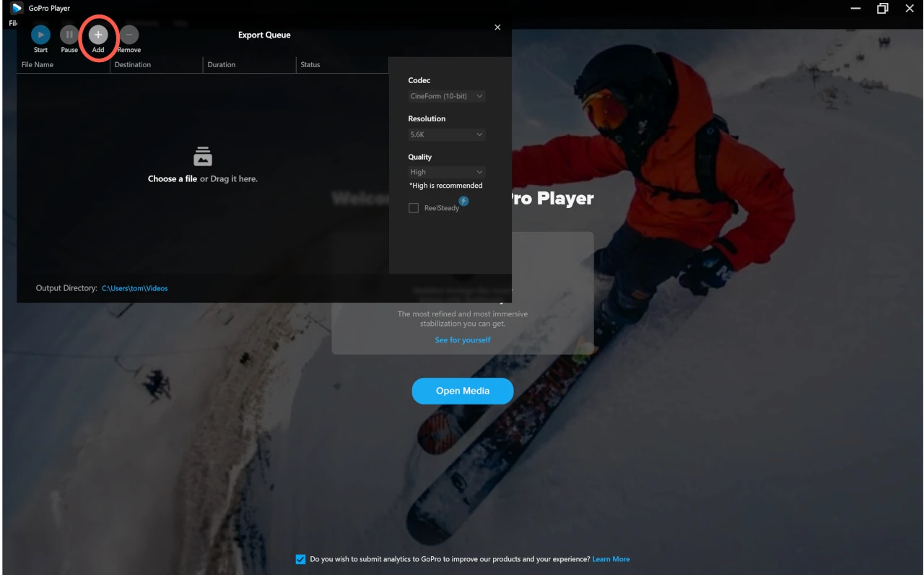Click the 'Export Queue' title text
Screen dimensions: 924x575
click(x=264, y=35)
